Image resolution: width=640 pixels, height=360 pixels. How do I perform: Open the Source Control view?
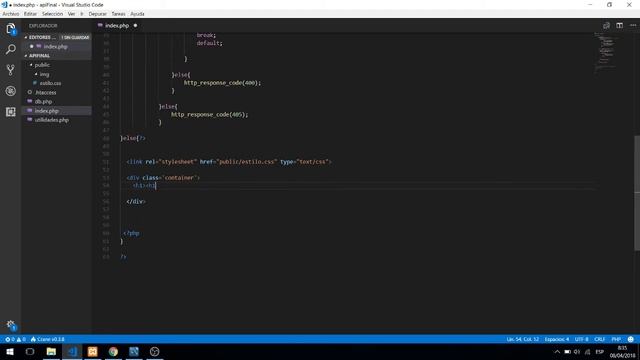pos(11,70)
